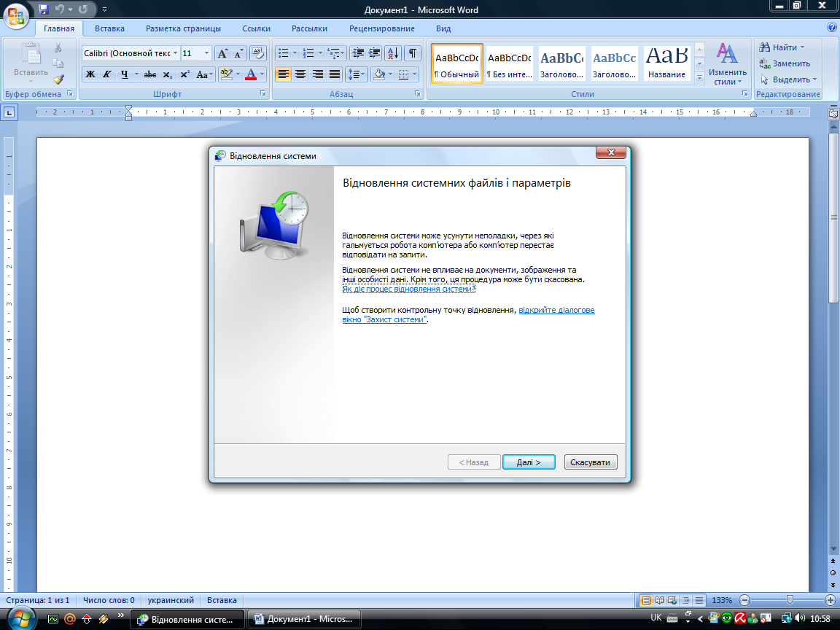Viewport: 840px width, 630px height.
Task: Click Скасувати in restore dialog
Action: click(x=591, y=462)
